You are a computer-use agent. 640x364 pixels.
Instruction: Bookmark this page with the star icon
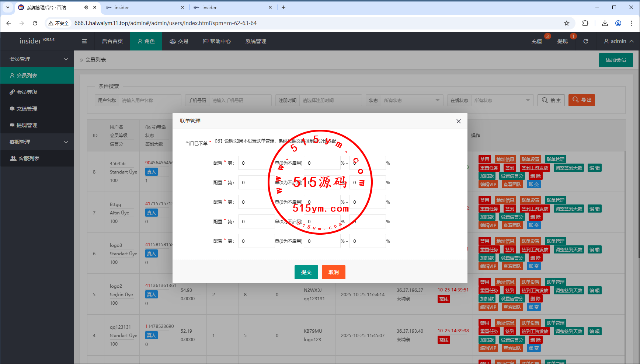pos(566,23)
